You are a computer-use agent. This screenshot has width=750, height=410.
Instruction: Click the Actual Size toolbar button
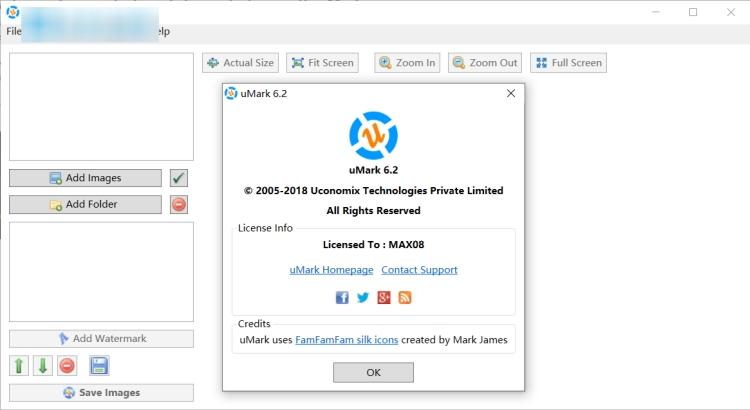pos(240,63)
